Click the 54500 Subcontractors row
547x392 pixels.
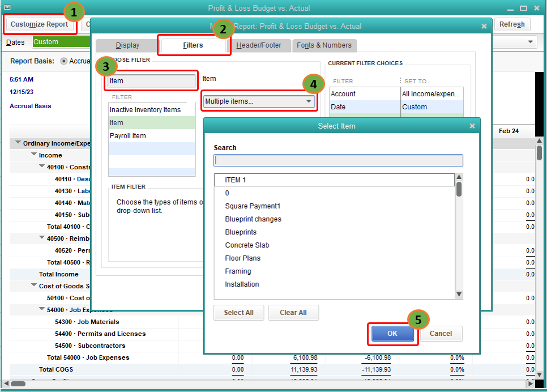pyautogui.click(x=90, y=346)
